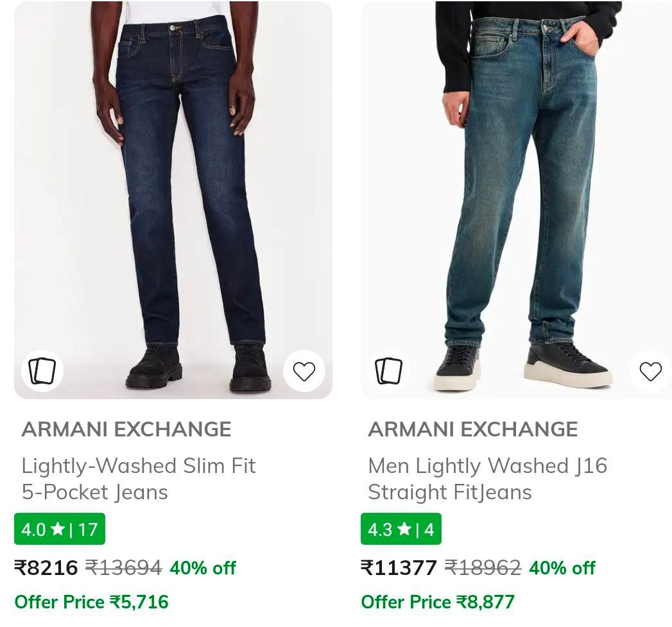Screen dimensions: 672x627
Task: Click the 40% off label on the left product
Action: click(x=203, y=567)
